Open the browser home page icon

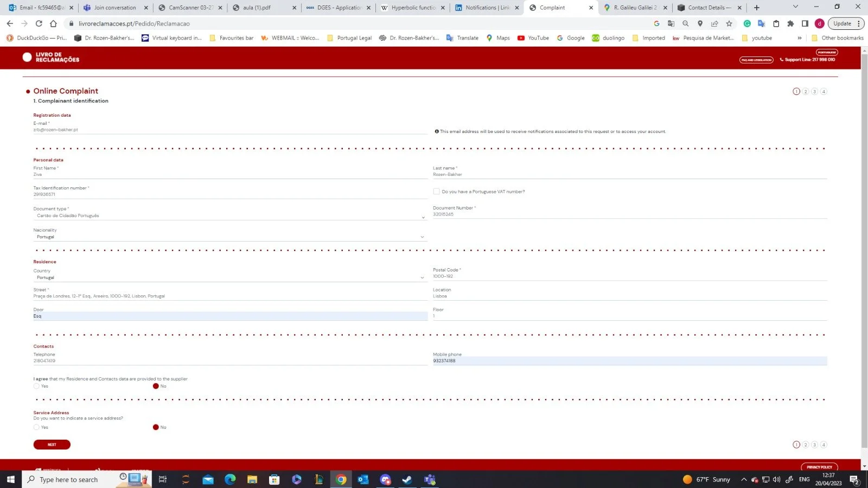tap(53, 24)
